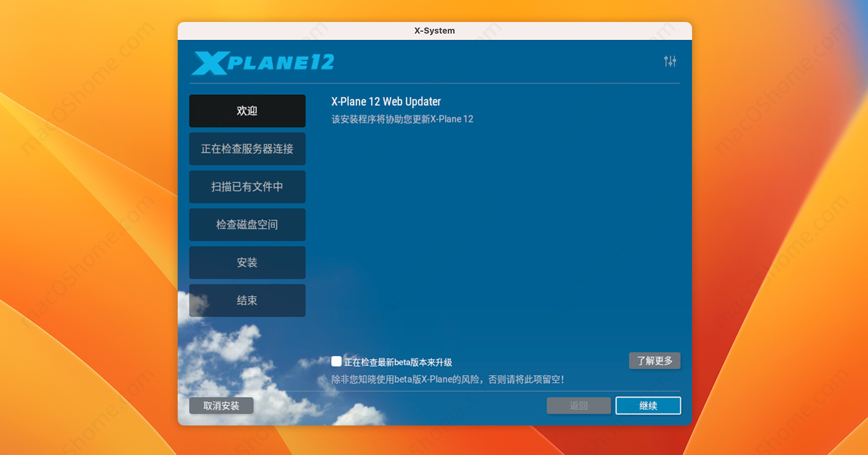Click the X-System window title
The width and height of the screenshot is (868, 455).
coord(435,31)
